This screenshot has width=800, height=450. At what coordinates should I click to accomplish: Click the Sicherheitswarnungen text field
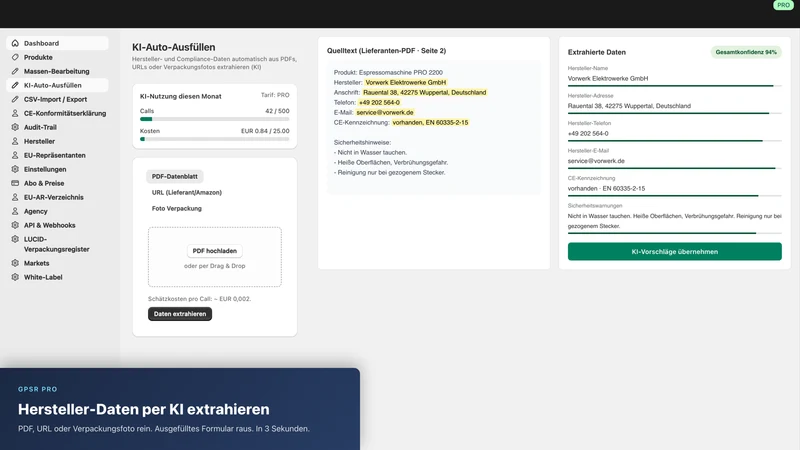coord(674,221)
